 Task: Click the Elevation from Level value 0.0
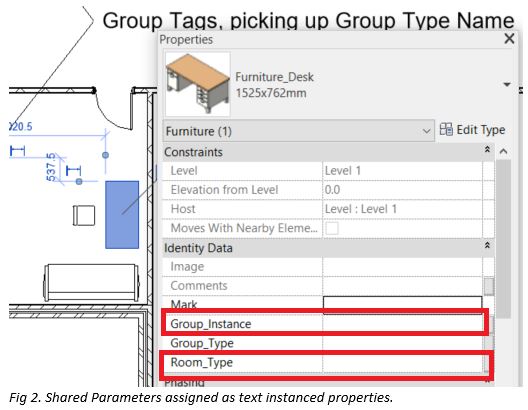coord(402,190)
